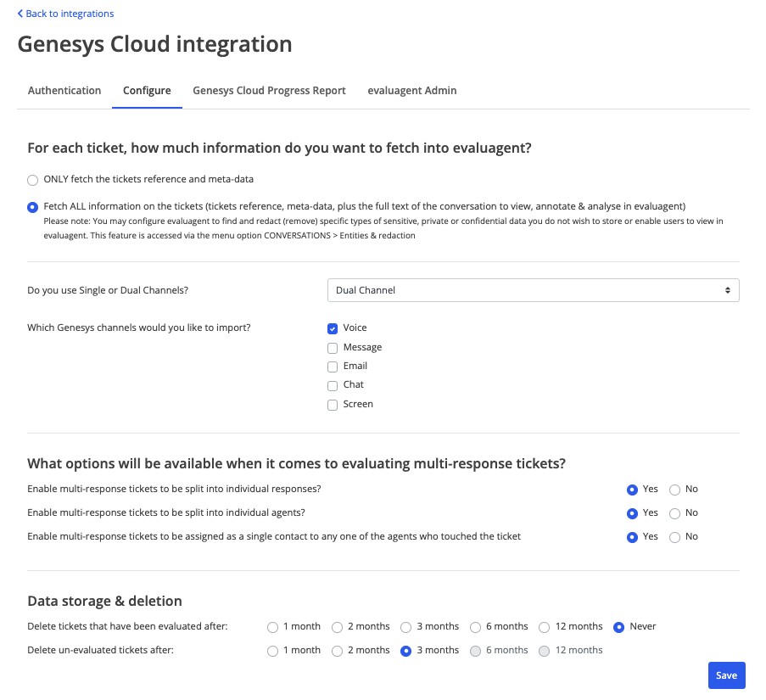Delete un-evaluated tickets after 3 months
Image resolution: width=766 pixels, height=700 pixels.
coord(406,651)
